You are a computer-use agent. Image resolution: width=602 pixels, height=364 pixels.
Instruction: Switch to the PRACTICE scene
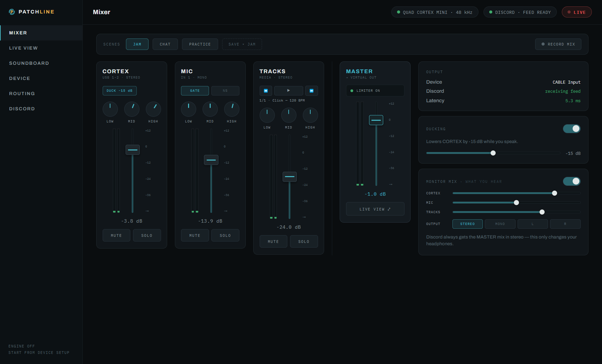coord(200,44)
